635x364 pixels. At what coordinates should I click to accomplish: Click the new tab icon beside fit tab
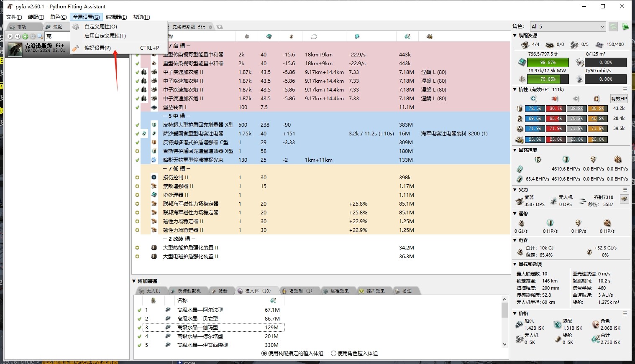pyautogui.click(x=220, y=27)
